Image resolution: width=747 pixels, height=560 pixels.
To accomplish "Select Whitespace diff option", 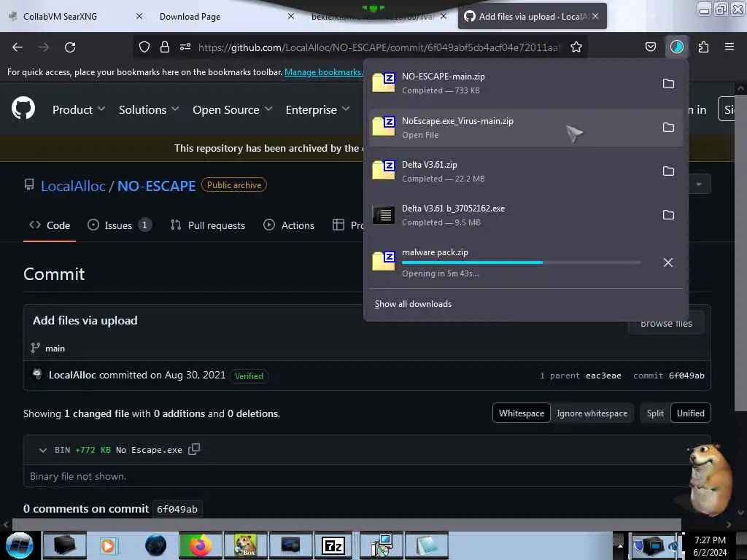I will coord(521,413).
